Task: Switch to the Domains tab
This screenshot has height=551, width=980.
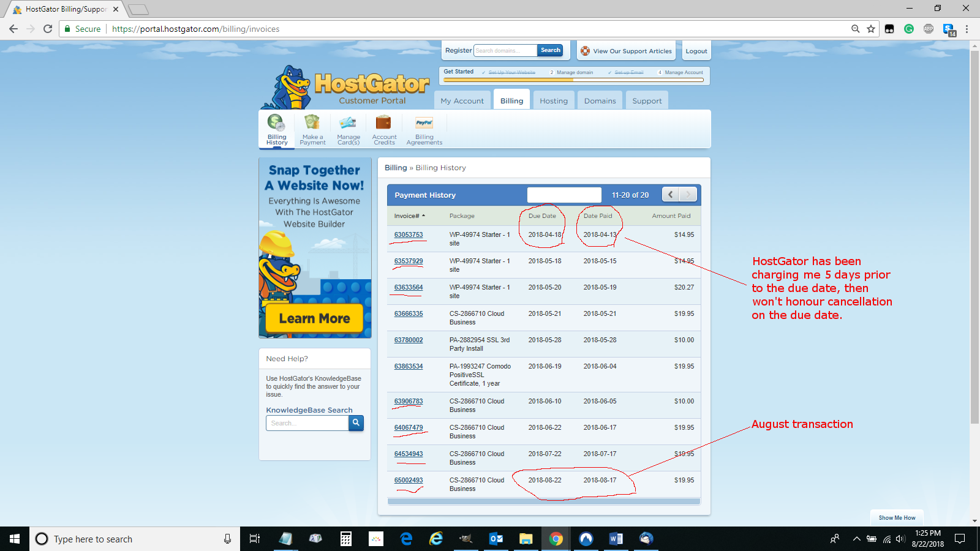Action: (600, 100)
